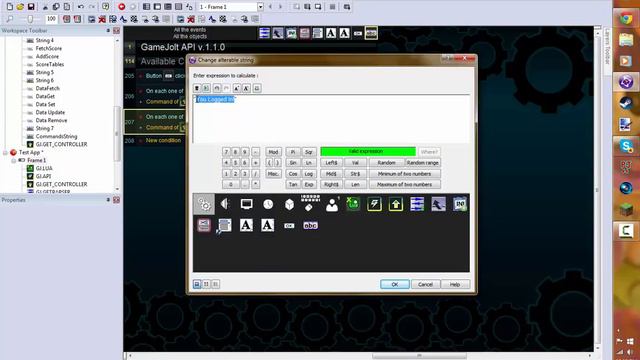
Task: Insert the Left$ function
Action: [331, 162]
